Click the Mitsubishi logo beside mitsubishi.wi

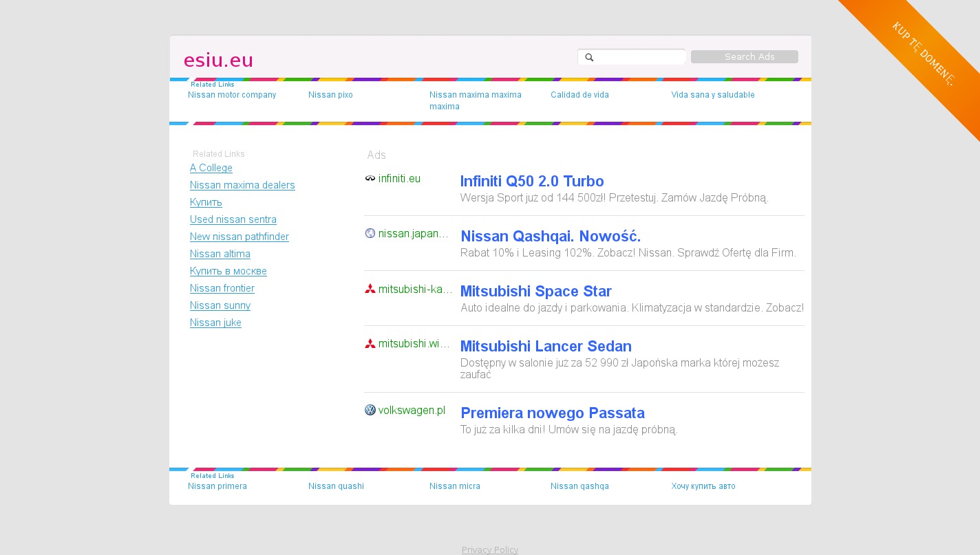[x=370, y=344]
